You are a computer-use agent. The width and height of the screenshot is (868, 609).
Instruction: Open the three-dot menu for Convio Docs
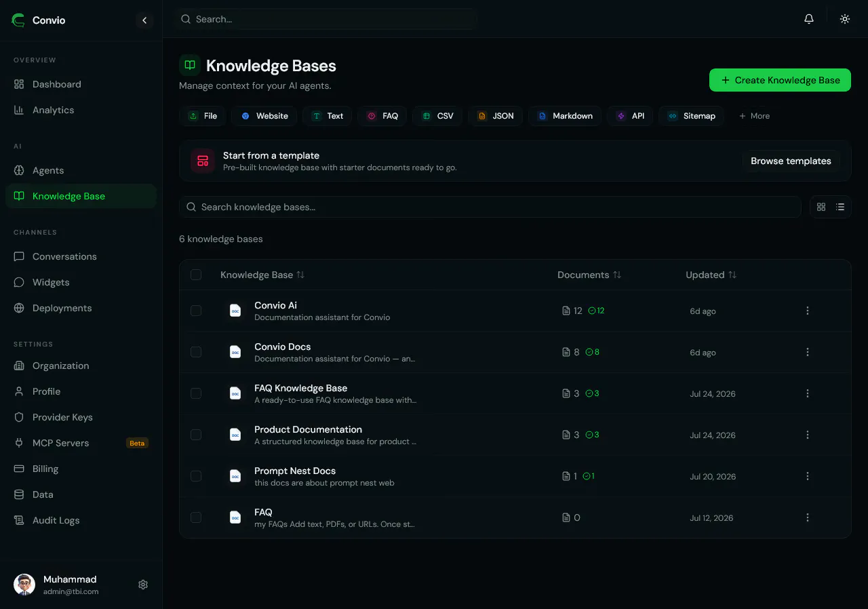(x=808, y=352)
